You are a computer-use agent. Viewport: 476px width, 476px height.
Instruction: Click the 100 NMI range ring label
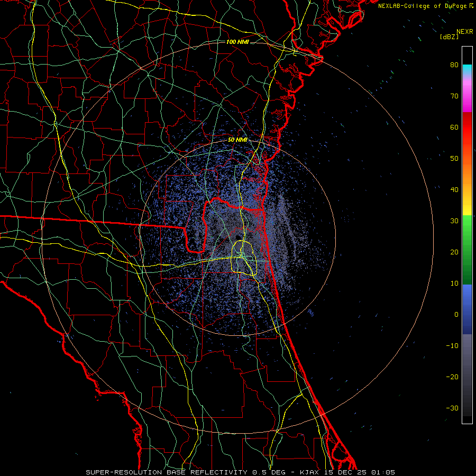237,42
